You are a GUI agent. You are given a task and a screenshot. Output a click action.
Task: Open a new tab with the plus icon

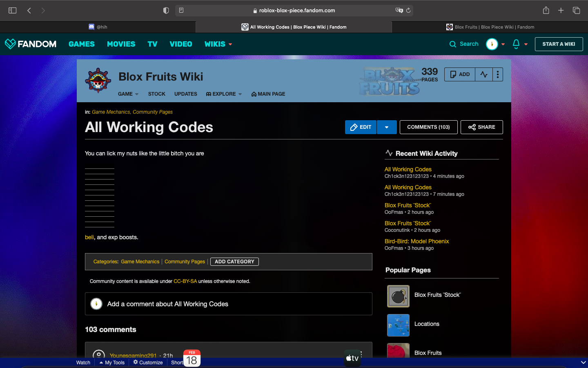561,11
